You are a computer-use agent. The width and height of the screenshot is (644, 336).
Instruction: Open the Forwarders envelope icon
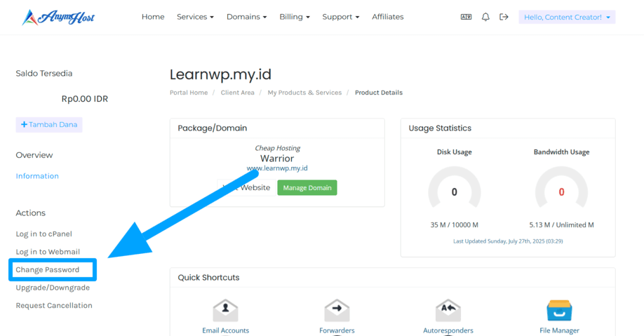coord(337,311)
